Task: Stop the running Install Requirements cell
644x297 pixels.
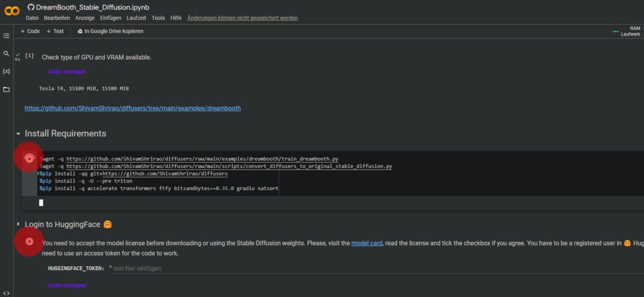Action: [x=29, y=159]
